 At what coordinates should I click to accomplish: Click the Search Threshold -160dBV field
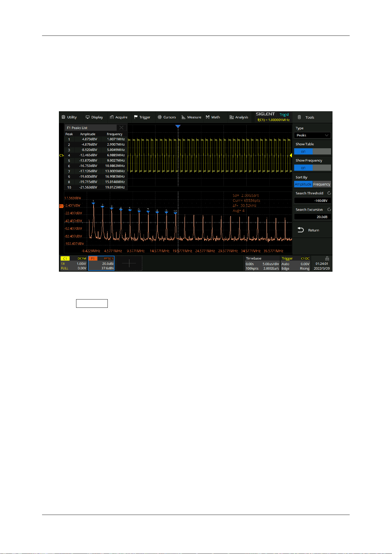coord(312,200)
